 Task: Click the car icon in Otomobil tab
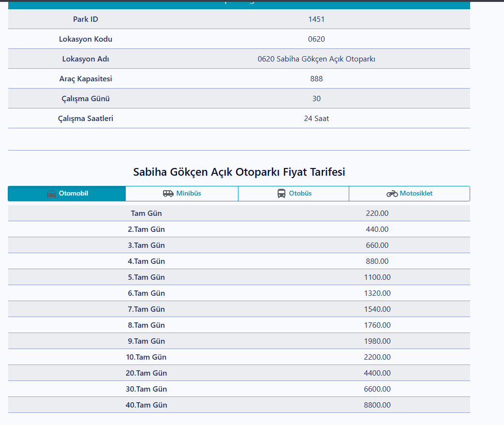pos(51,194)
